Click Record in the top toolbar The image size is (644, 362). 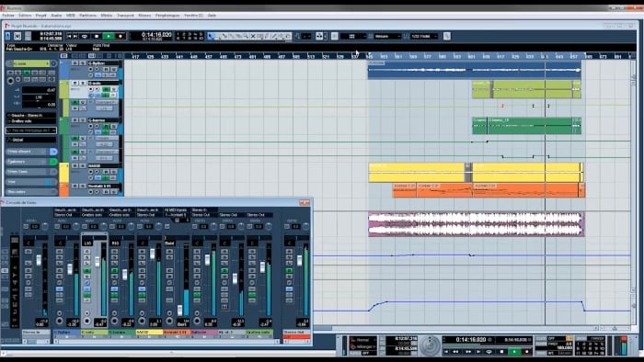121,36
